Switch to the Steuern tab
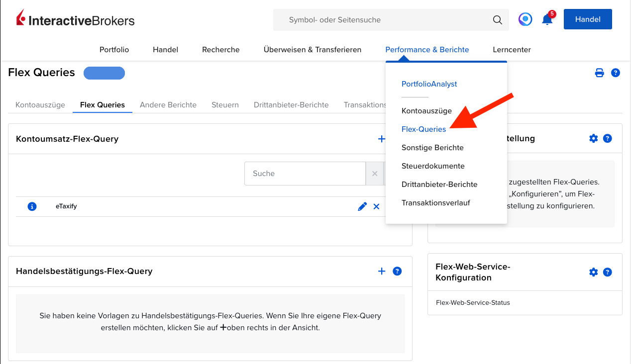This screenshot has height=364, width=631. click(x=225, y=105)
